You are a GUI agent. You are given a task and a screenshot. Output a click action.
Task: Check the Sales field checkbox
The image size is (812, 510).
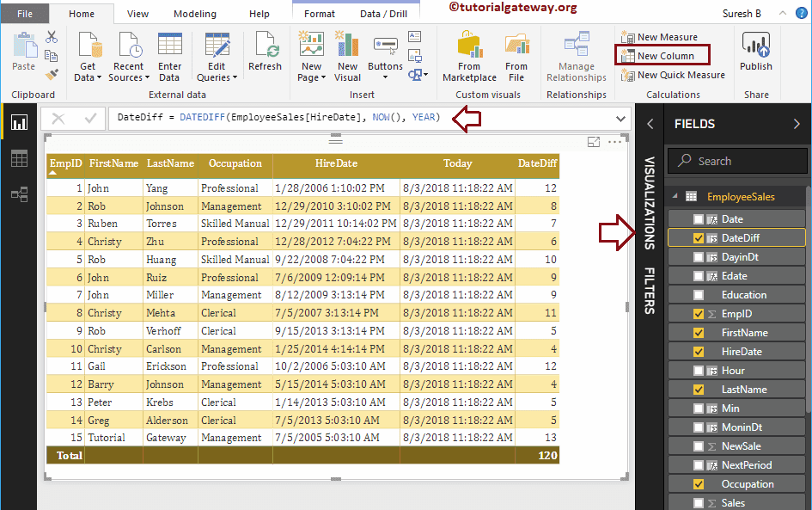click(698, 502)
